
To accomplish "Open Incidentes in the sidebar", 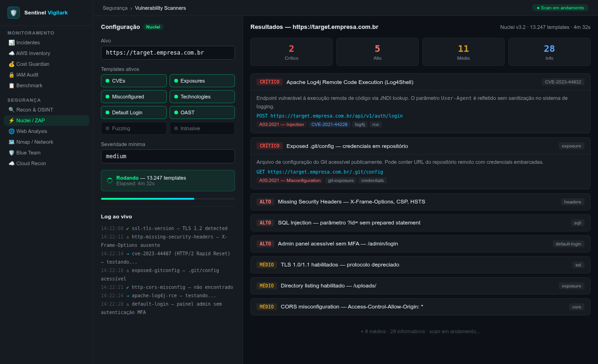I will coord(46,42).
